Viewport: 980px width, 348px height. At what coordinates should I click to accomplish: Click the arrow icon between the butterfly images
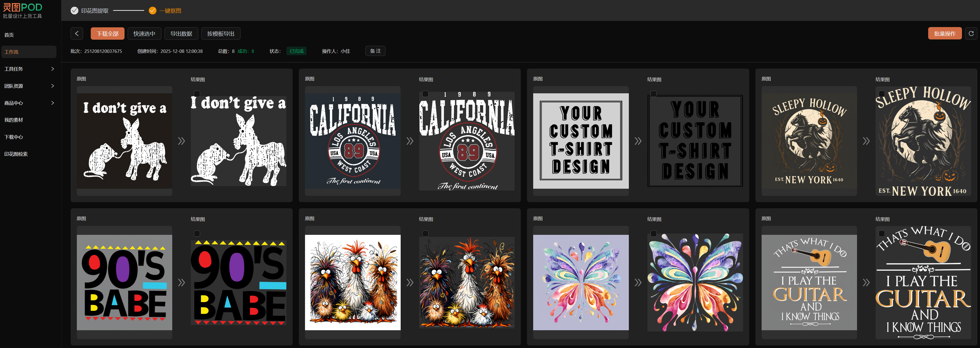(638, 283)
